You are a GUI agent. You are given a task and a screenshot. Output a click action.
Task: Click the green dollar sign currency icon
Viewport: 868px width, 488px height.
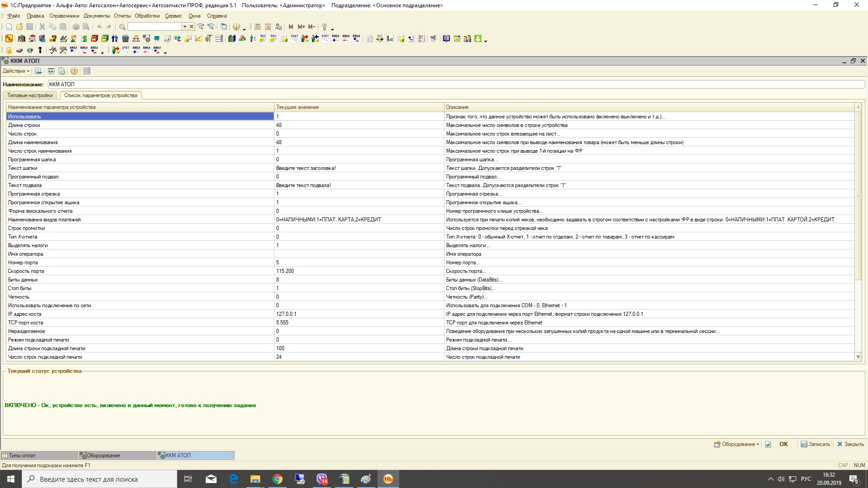(x=84, y=38)
